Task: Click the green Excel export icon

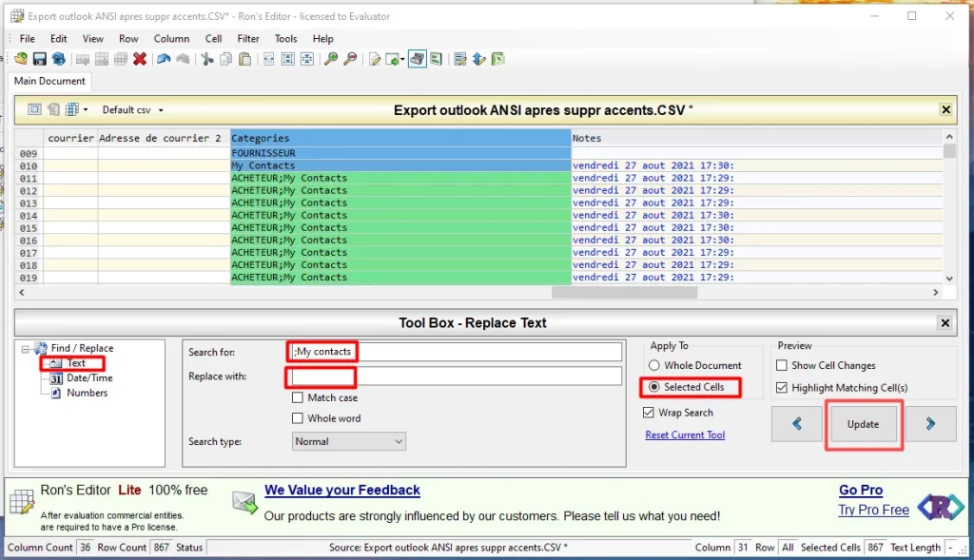Action: [x=498, y=59]
